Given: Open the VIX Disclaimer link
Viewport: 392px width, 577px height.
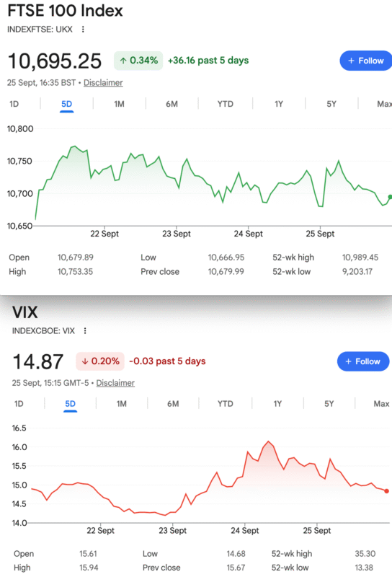Looking at the screenshot, I should coord(115,383).
